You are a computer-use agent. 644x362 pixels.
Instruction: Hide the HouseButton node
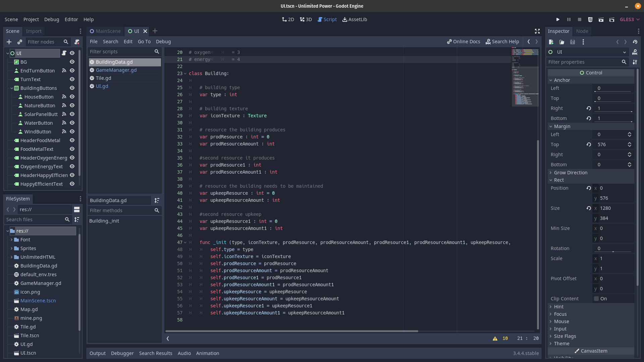click(x=72, y=97)
